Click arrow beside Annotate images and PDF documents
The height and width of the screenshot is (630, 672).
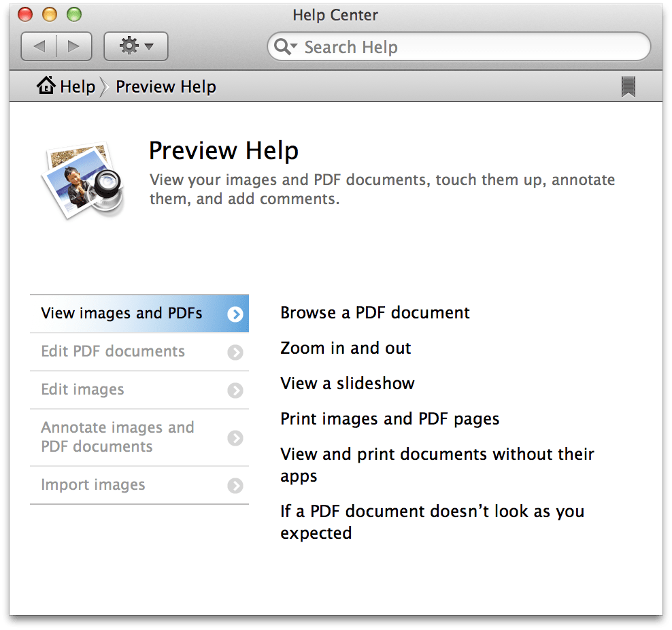click(235, 438)
